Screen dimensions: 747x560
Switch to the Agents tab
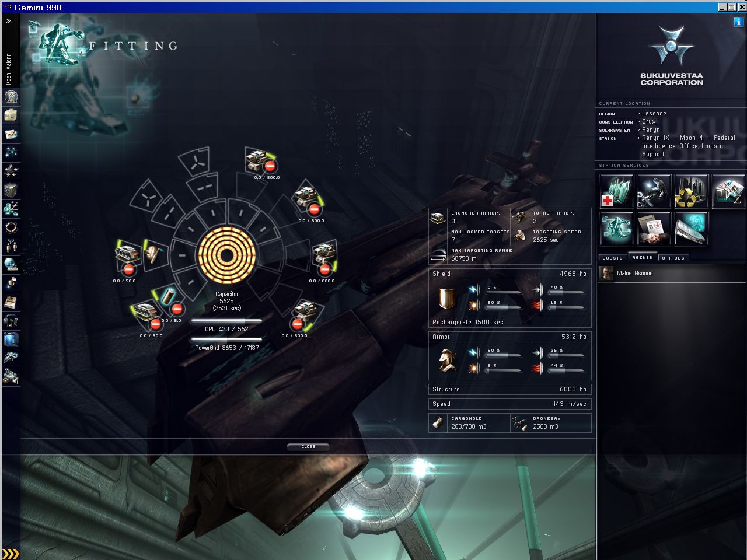coord(642,257)
